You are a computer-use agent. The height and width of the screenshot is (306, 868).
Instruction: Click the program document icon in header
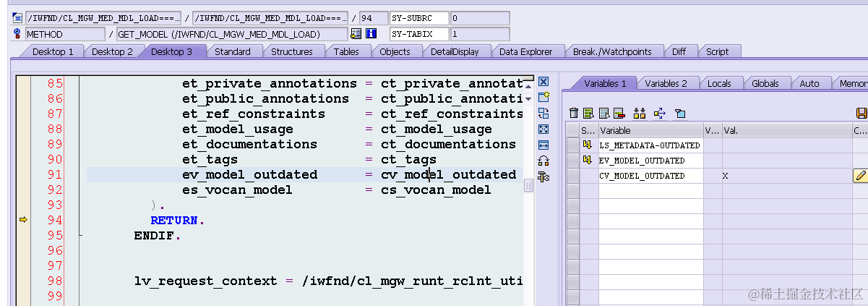(x=17, y=17)
